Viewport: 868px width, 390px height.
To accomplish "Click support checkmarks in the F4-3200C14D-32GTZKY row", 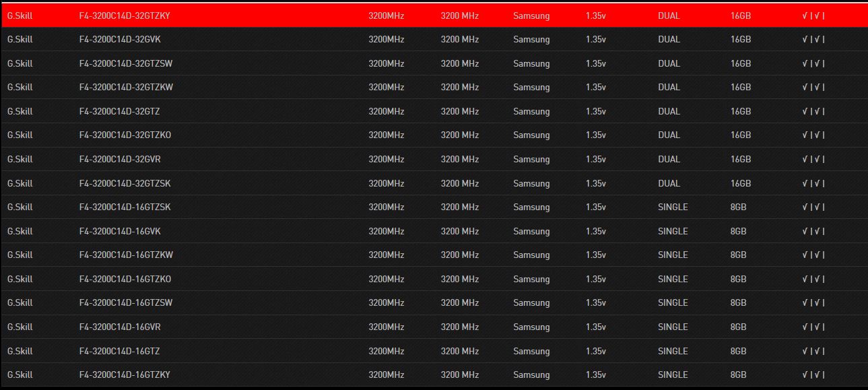I will tap(813, 15).
